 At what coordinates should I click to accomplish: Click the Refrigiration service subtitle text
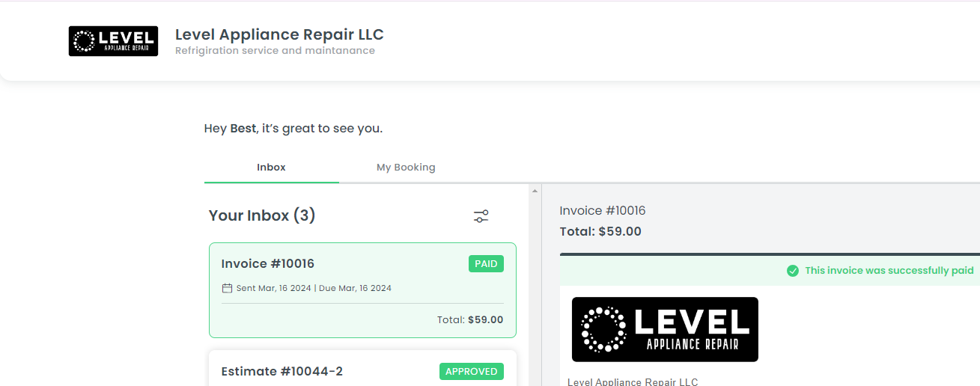click(x=275, y=51)
